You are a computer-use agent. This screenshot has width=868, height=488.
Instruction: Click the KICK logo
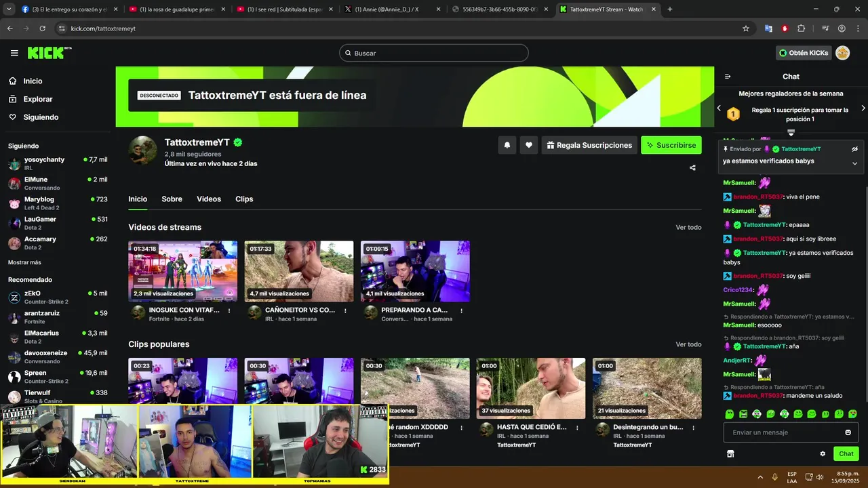(50, 53)
